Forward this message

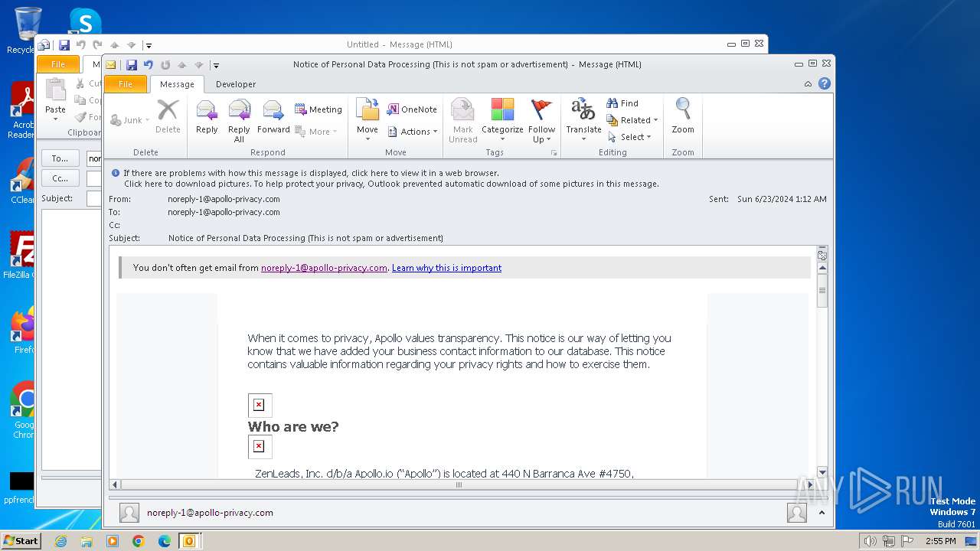pyautogui.click(x=273, y=119)
